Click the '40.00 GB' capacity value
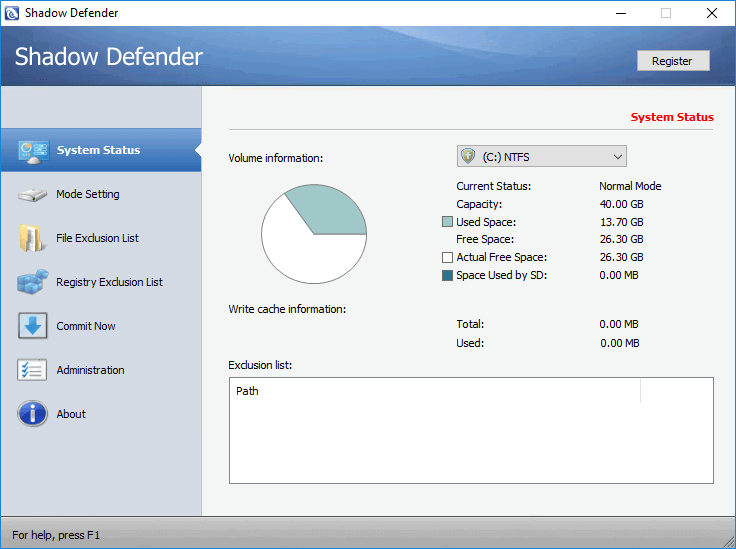This screenshot has height=549, width=736. [621, 204]
